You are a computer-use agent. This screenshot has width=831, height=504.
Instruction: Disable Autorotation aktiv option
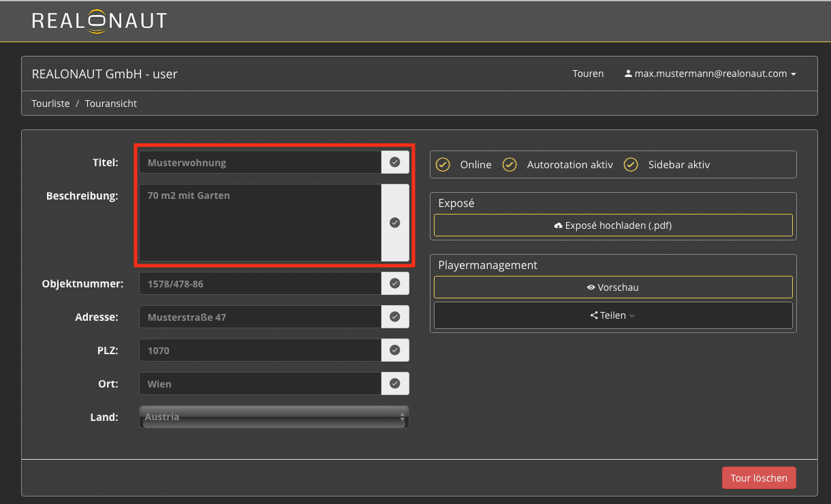tap(509, 165)
